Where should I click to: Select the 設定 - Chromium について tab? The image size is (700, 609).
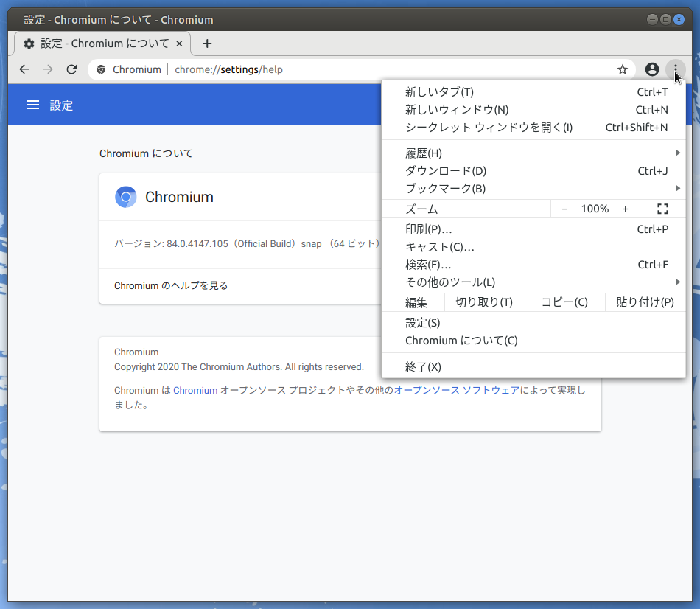[x=102, y=43]
